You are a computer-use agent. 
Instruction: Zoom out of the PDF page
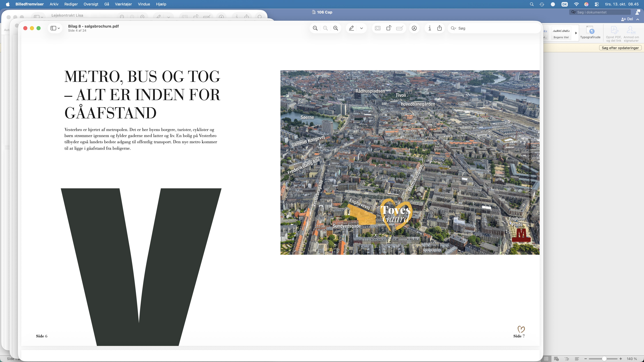(x=315, y=28)
